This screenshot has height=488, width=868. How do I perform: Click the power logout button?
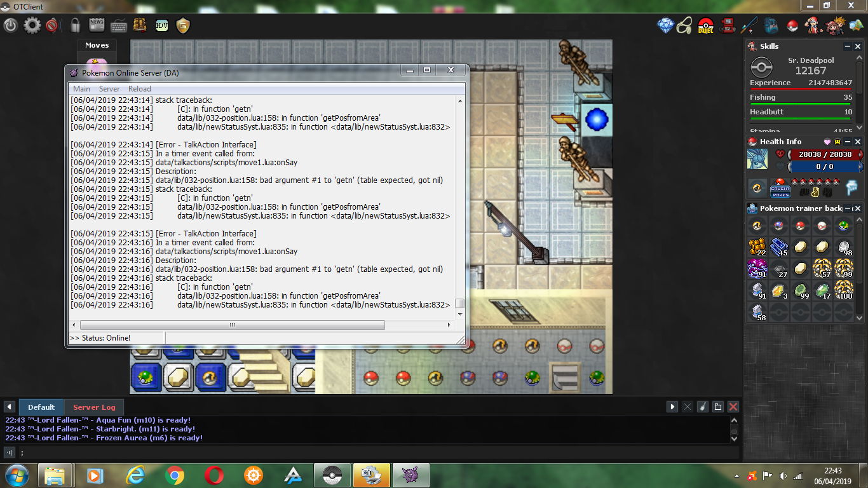(x=11, y=25)
